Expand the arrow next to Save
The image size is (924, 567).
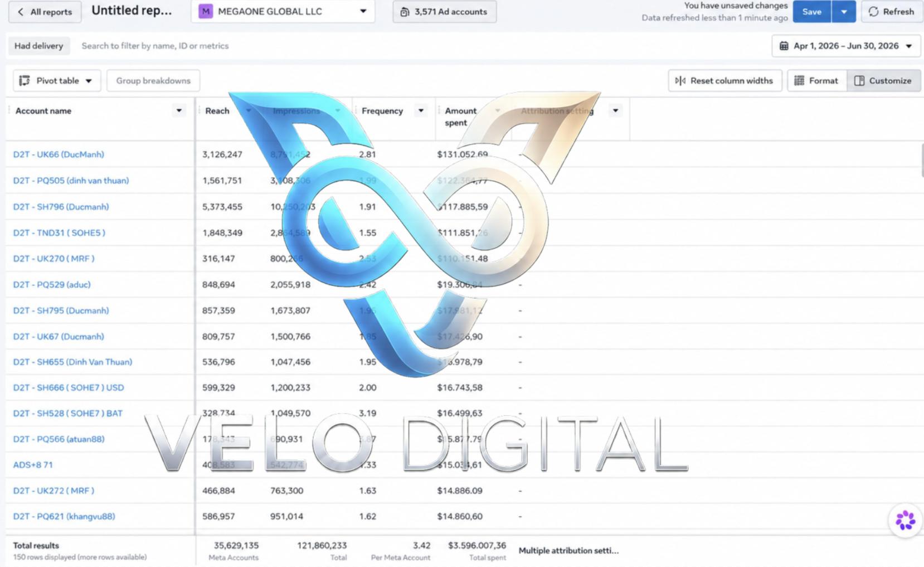844,12
